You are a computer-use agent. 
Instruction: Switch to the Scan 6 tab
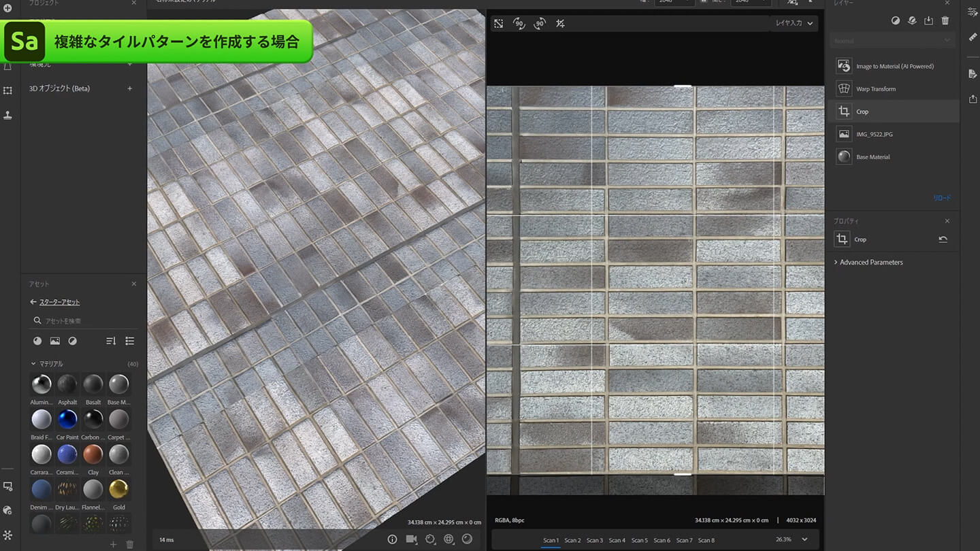pyautogui.click(x=662, y=540)
